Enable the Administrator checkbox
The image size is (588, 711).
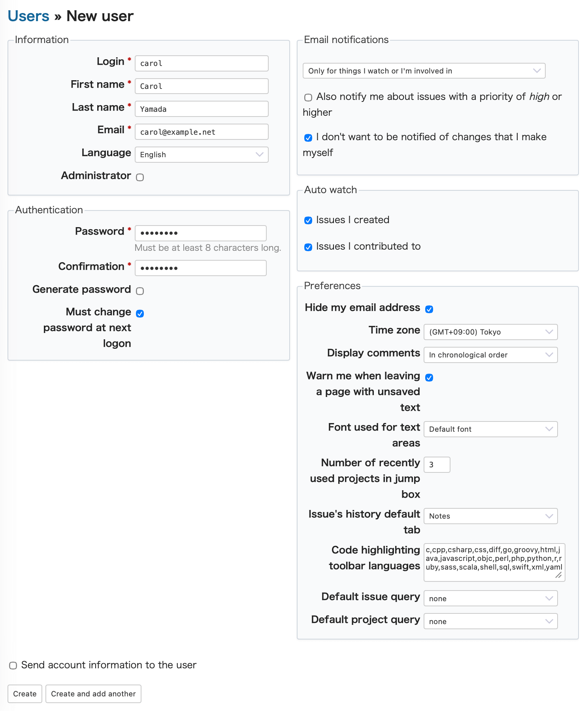coord(140,177)
